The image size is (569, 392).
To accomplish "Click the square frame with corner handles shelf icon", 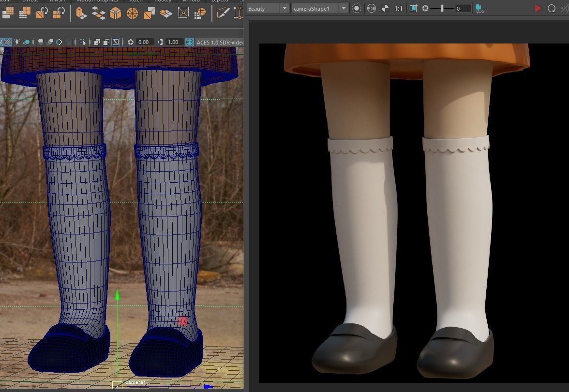I will [x=183, y=14].
